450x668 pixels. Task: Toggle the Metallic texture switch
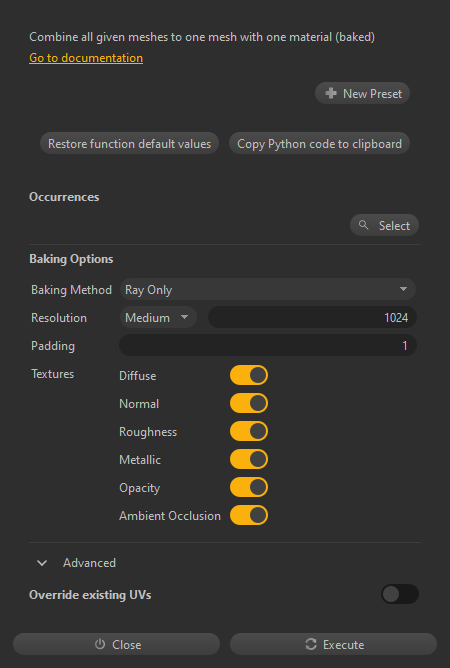click(x=249, y=459)
